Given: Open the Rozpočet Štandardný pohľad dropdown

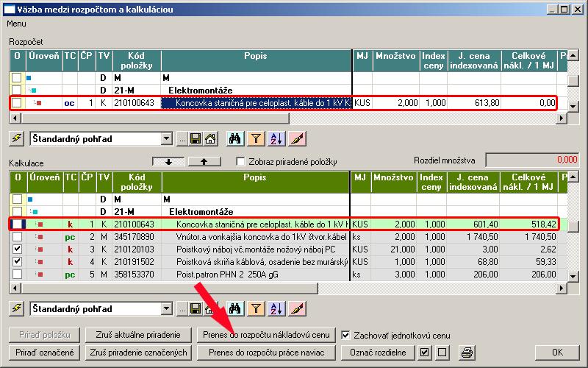Looking at the screenshot, I should [x=167, y=139].
